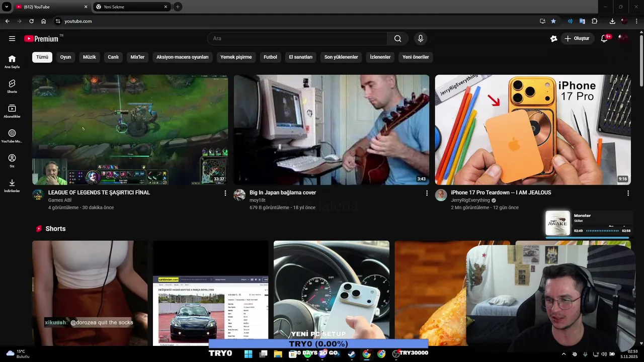The image size is (644, 362).
Task: Select the Futbol filter chip
Action: [x=270, y=57]
